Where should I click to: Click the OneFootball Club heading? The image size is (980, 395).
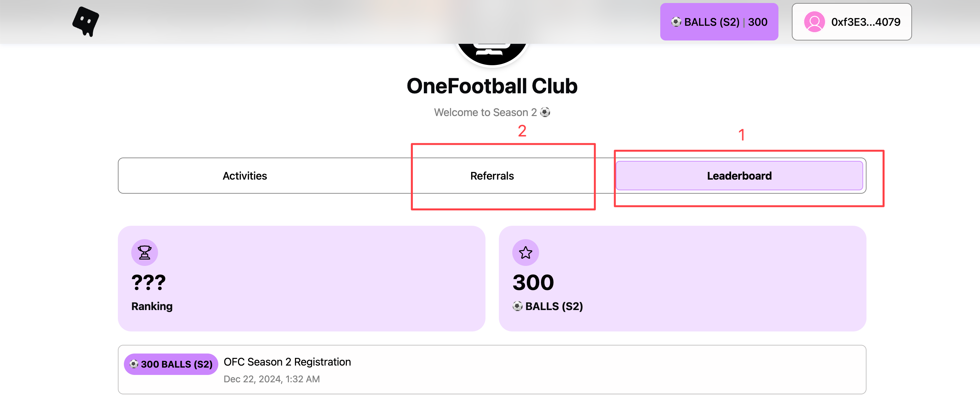[492, 86]
